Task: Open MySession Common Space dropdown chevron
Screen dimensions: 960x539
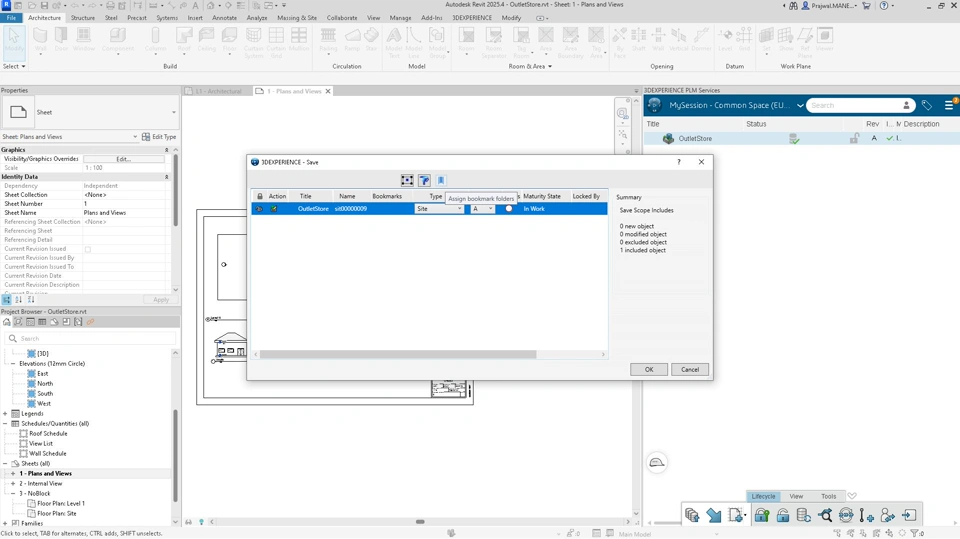Action: coord(800,105)
